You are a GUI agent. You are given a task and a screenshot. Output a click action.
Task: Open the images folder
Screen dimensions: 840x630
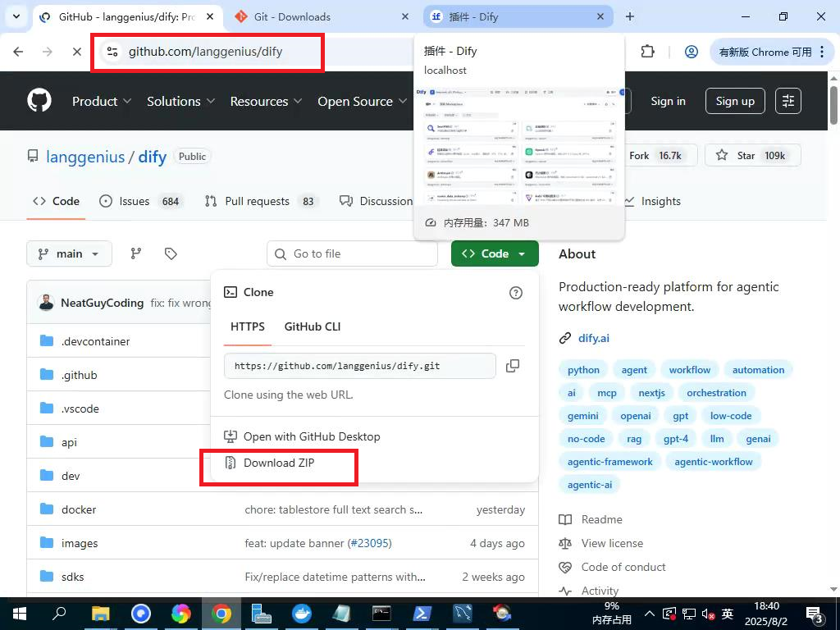[x=80, y=543]
